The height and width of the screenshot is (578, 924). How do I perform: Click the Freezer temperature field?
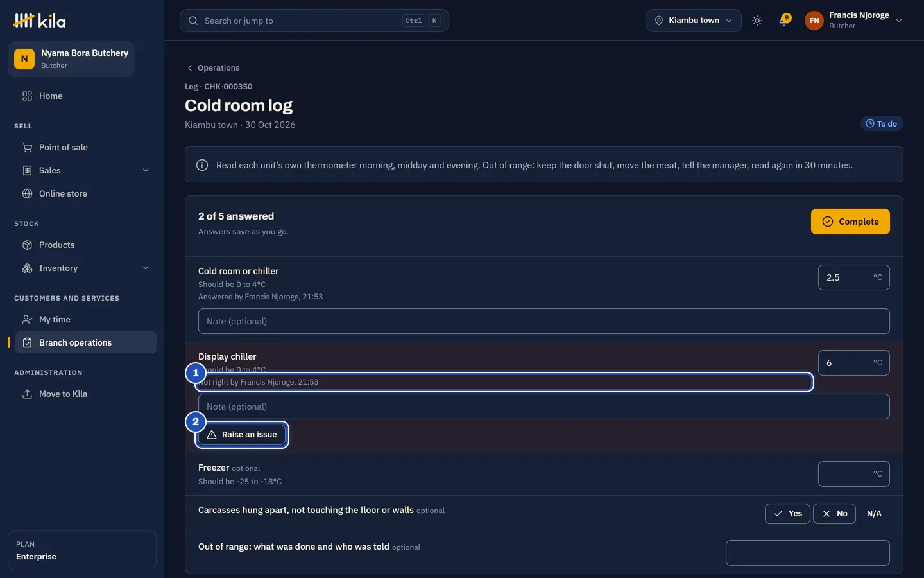pos(854,474)
